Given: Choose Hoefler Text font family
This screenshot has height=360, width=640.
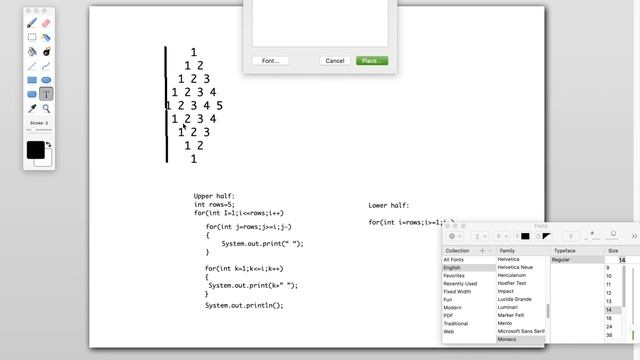Looking at the screenshot, I should pos(521,283).
